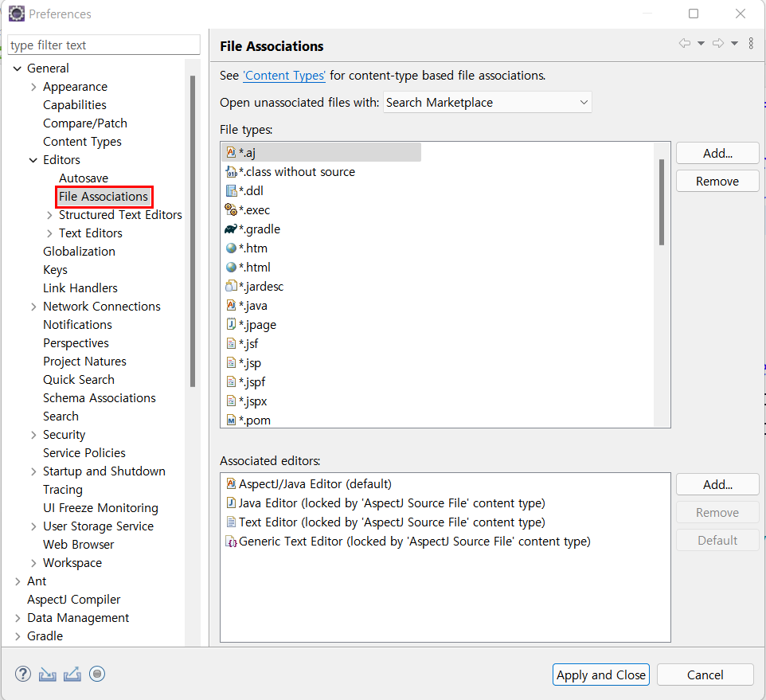This screenshot has height=700, width=766.
Task: Open the Content Types preference page
Action: [x=82, y=142]
